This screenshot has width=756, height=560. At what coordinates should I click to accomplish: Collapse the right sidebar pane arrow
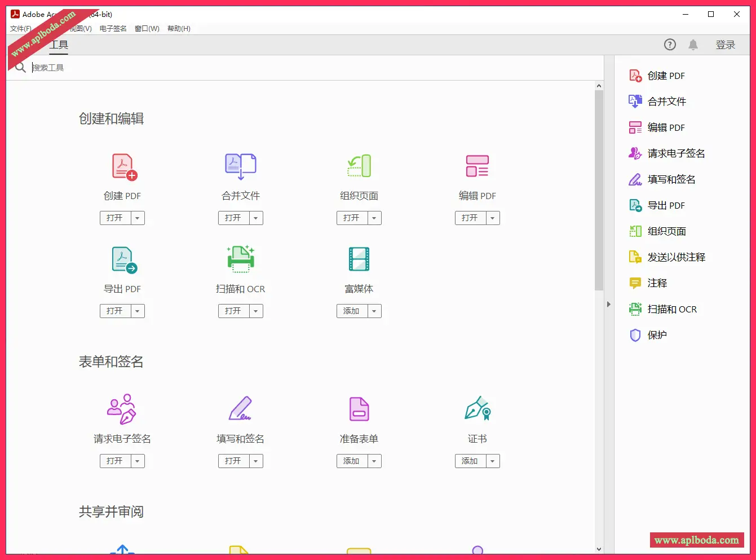609,305
